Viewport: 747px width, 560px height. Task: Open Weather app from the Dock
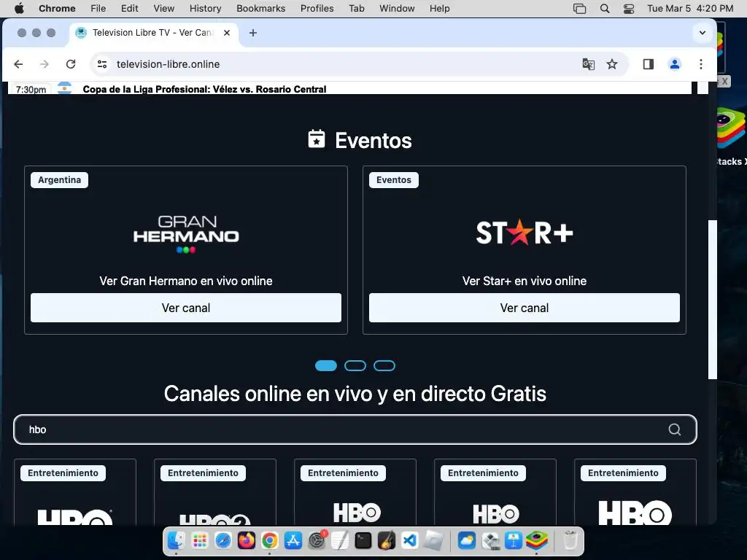(x=467, y=540)
